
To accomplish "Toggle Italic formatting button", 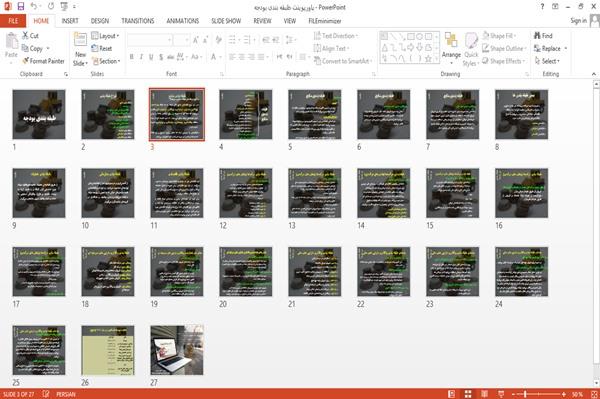I will click(x=141, y=57).
